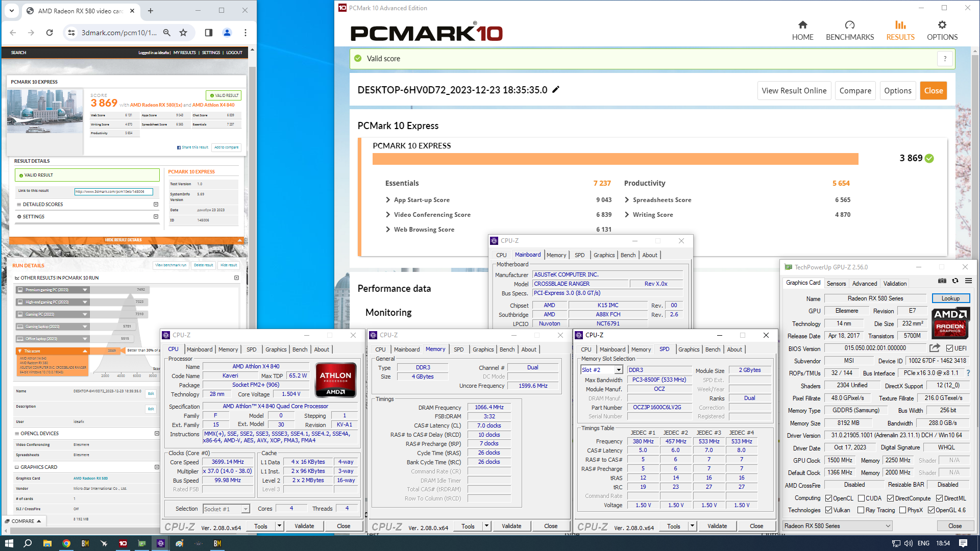Open browser zoom magnifier icon

pyautogui.click(x=167, y=33)
